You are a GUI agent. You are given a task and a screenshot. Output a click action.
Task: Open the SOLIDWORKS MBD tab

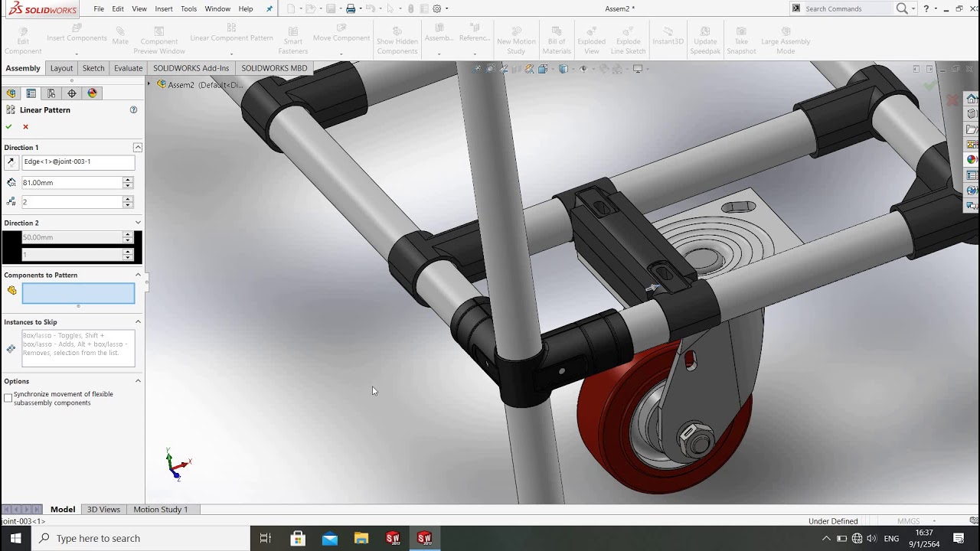(x=274, y=68)
